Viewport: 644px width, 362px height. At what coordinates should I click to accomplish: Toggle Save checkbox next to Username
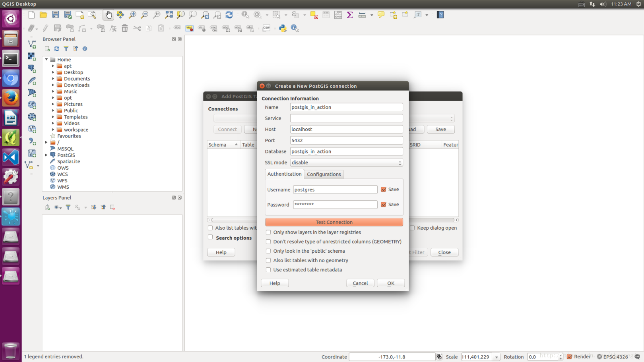(384, 190)
